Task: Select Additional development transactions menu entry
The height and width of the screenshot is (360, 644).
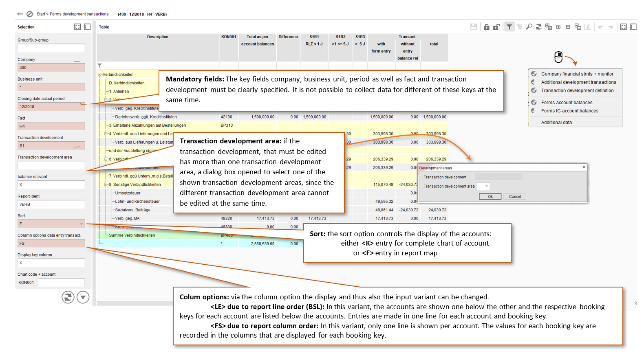Action: (x=578, y=82)
